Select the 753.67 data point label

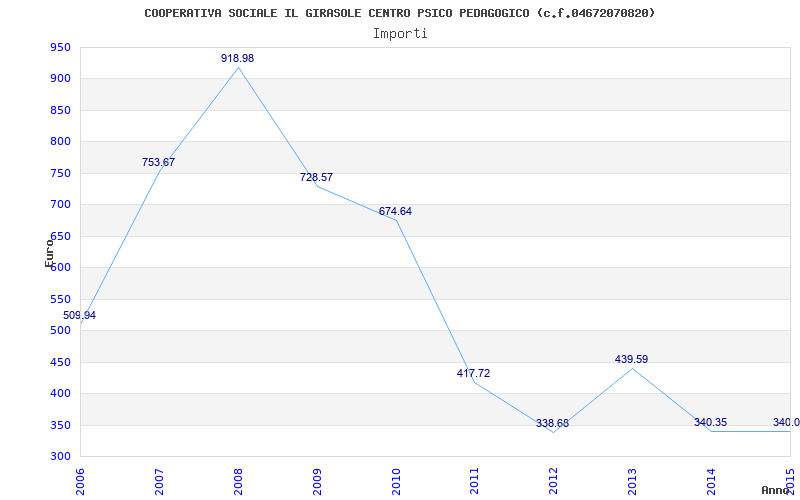coord(158,163)
